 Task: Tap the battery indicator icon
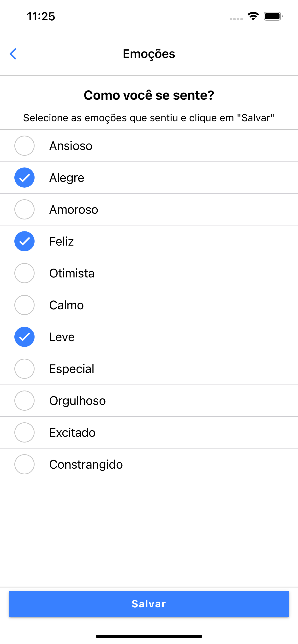273,16
